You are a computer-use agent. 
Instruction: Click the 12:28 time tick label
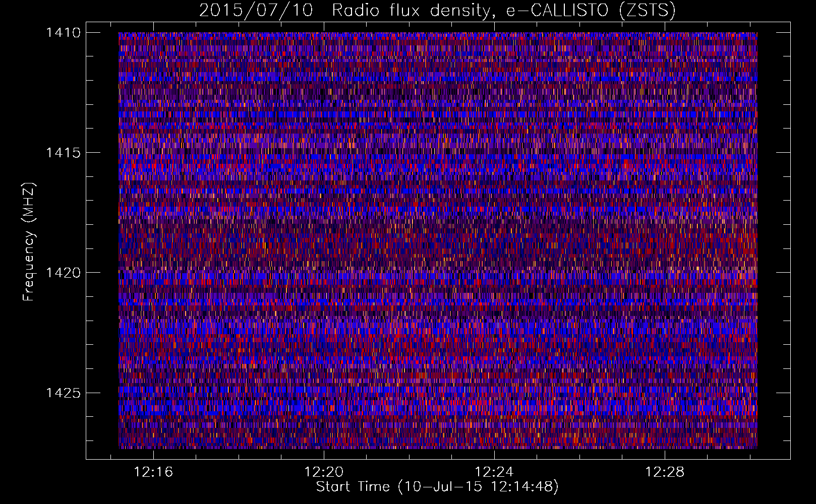[665, 472]
